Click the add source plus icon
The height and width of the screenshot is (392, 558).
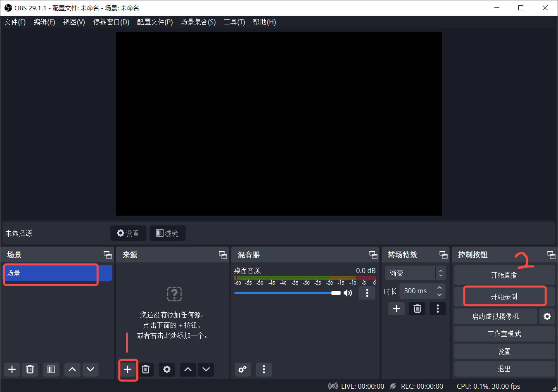[x=128, y=370]
